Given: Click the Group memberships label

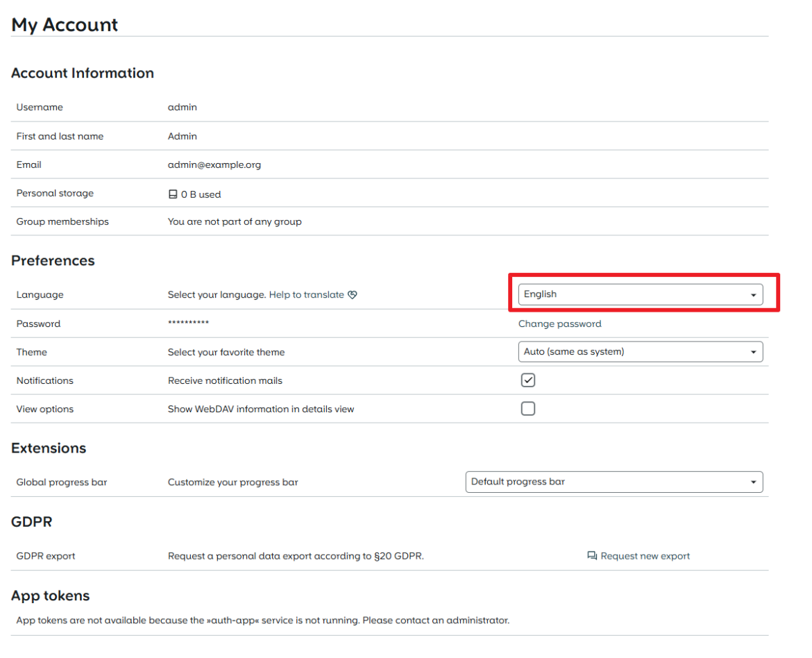Looking at the screenshot, I should pyautogui.click(x=62, y=221).
